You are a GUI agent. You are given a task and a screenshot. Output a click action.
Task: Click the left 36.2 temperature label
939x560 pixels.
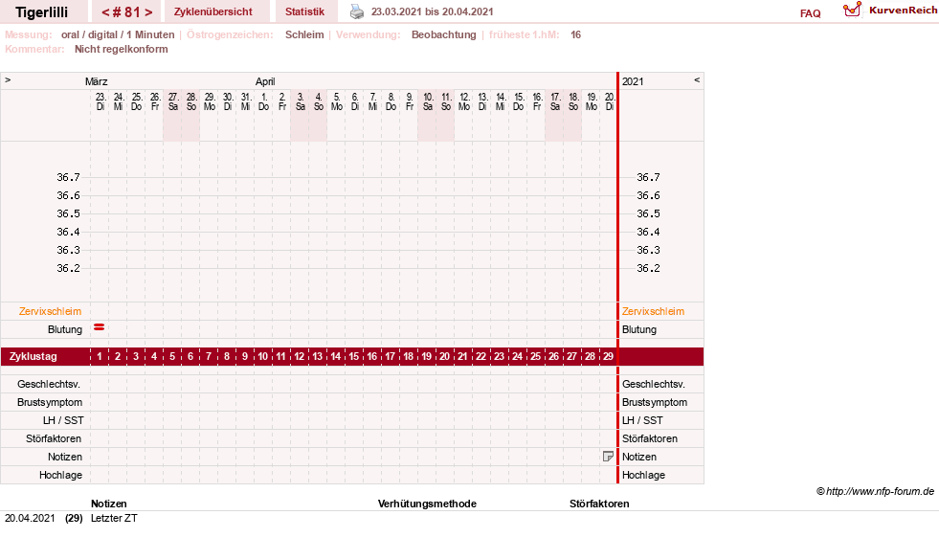68,268
